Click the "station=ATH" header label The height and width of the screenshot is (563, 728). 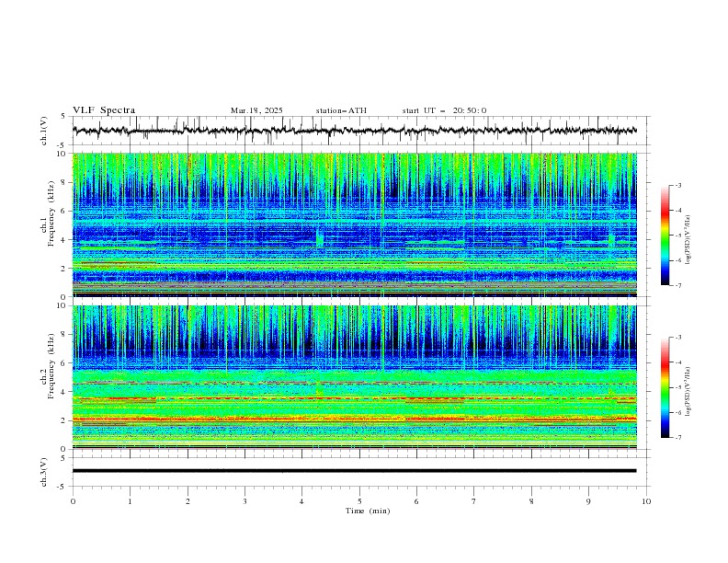341,110
